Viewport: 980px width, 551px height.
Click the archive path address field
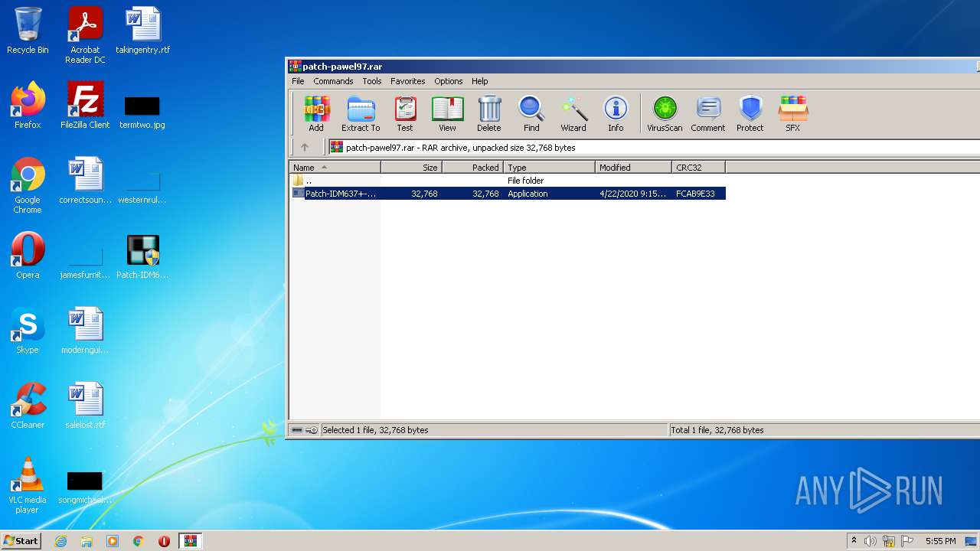point(655,147)
